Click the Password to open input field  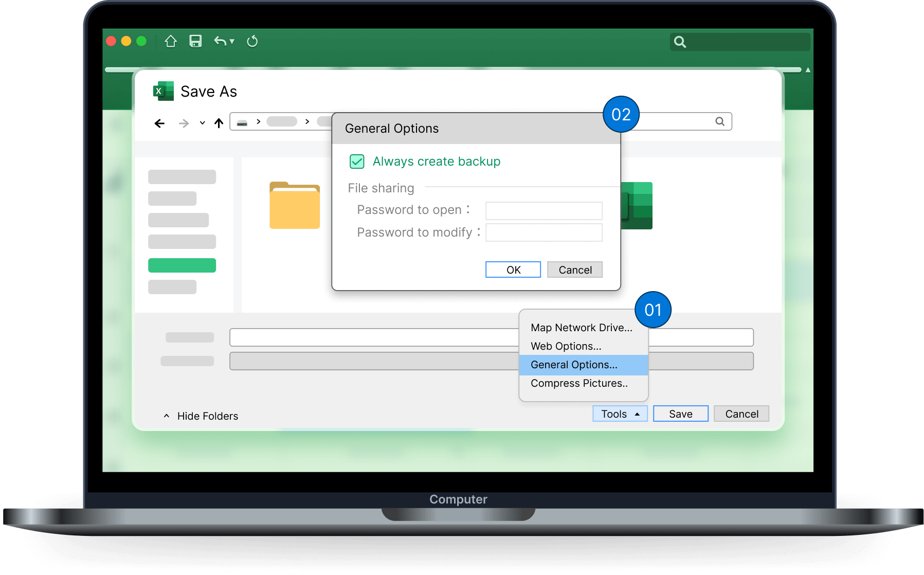pyautogui.click(x=543, y=210)
